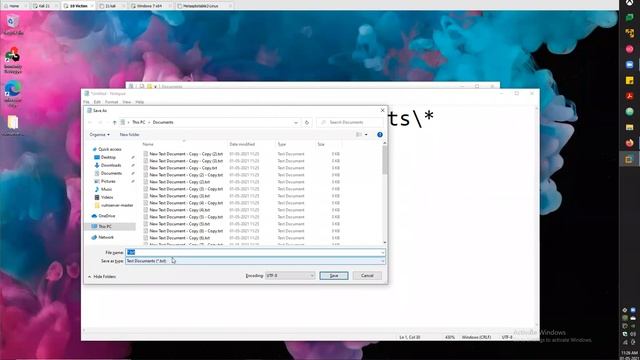Screen dimensions: 640x360
Task: Select Documents in navigation pane
Action: coord(111,173)
